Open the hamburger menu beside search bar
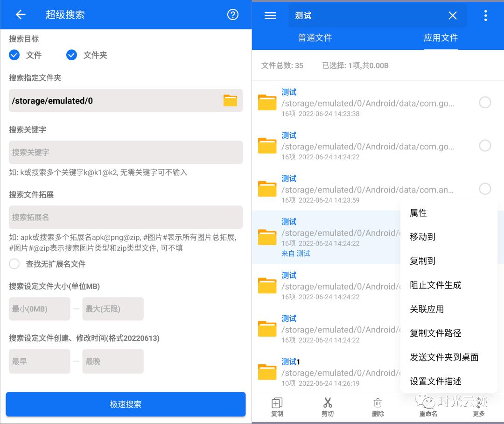Viewport: 504px width, 424px height. pos(270,15)
